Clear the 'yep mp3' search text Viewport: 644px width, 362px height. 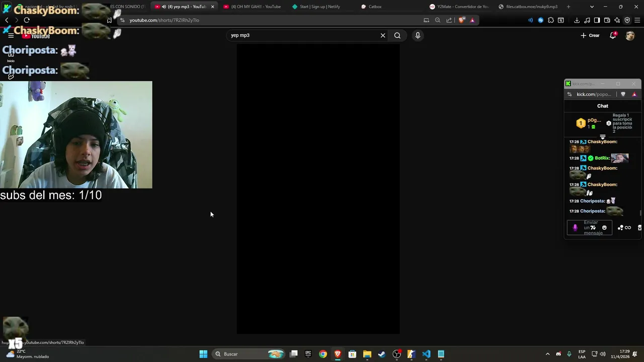point(383,35)
